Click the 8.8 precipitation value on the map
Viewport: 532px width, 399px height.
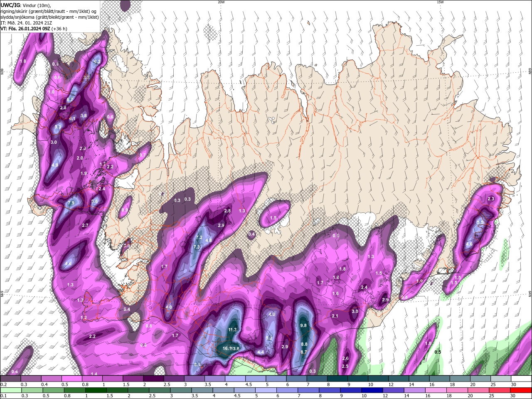(x=304, y=344)
